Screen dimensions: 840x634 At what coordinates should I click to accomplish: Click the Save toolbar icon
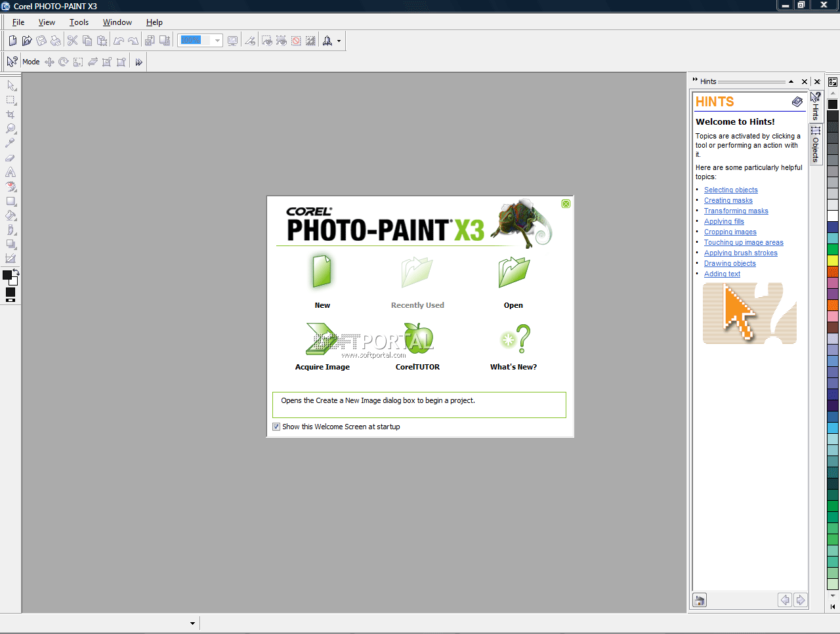coord(41,41)
